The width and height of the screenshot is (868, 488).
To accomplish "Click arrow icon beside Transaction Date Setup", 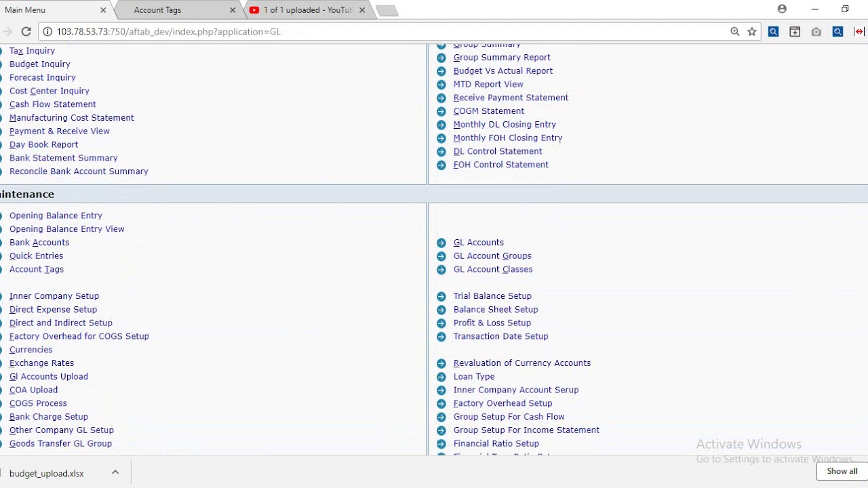I will (x=441, y=337).
